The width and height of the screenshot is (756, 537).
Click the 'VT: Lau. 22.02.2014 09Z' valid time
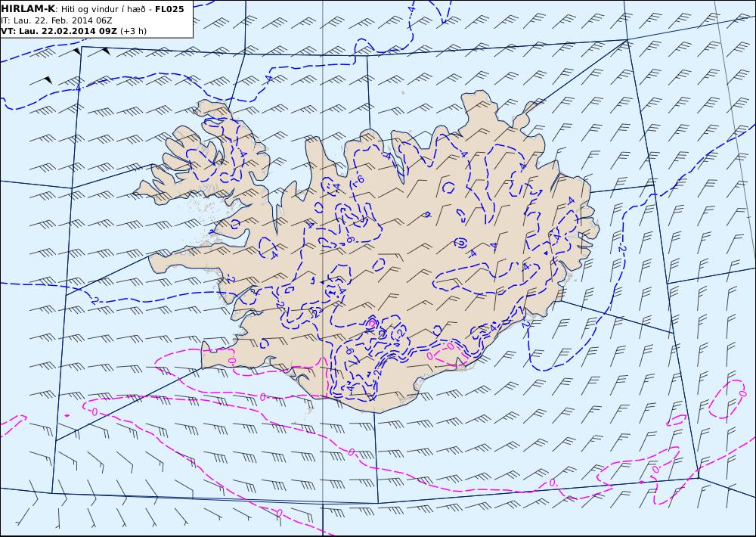tap(59, 31)
